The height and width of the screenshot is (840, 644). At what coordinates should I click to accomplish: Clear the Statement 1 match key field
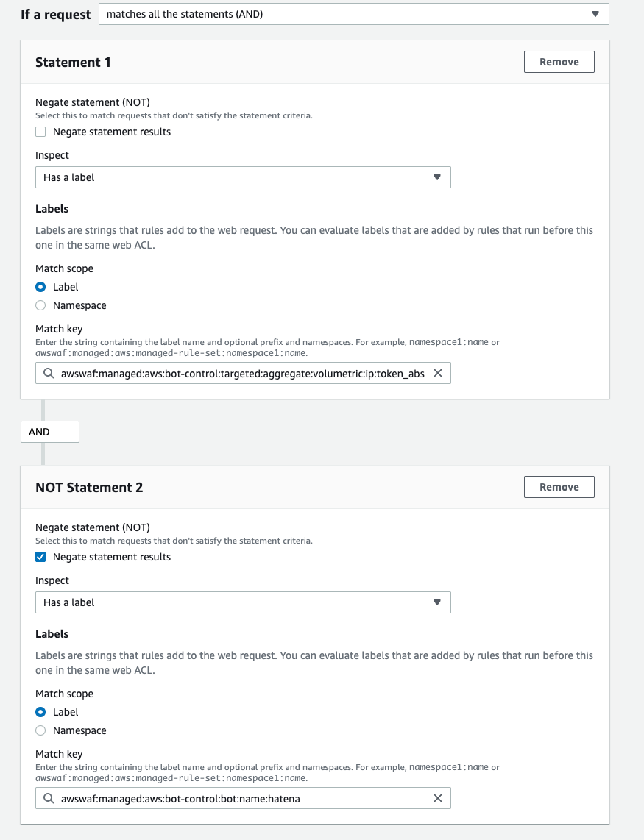(x=437, y=374)
